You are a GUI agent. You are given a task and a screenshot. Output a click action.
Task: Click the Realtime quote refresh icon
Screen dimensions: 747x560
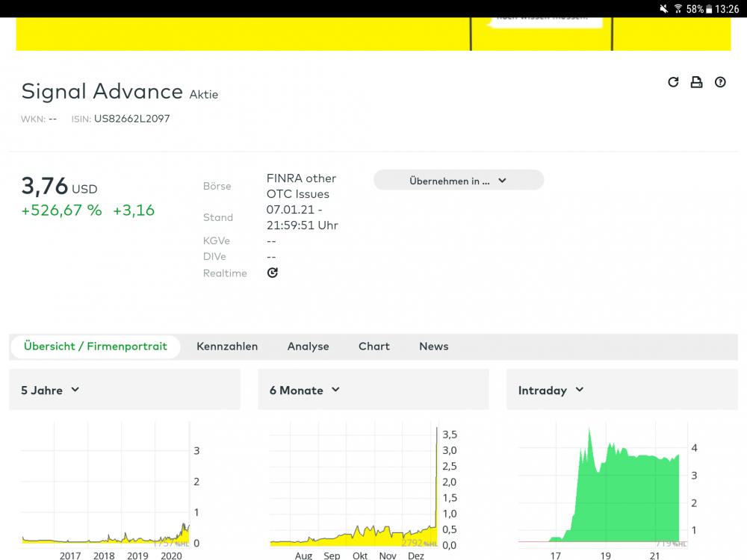[273, 273]
